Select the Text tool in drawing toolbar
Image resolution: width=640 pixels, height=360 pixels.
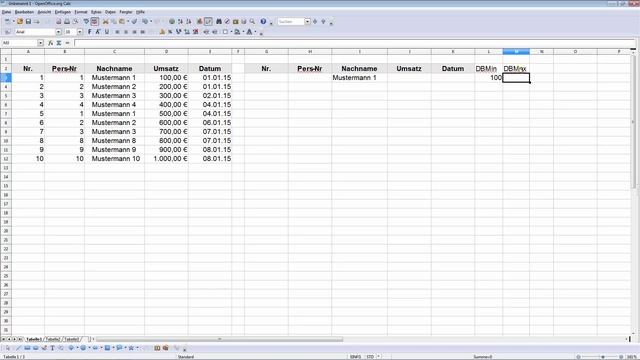pos(52,348)
